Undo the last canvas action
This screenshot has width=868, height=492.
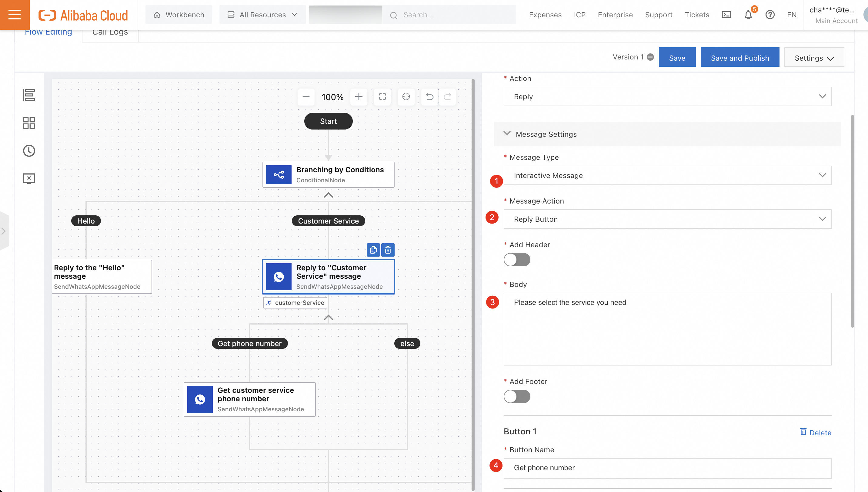(x=429, y=97)
